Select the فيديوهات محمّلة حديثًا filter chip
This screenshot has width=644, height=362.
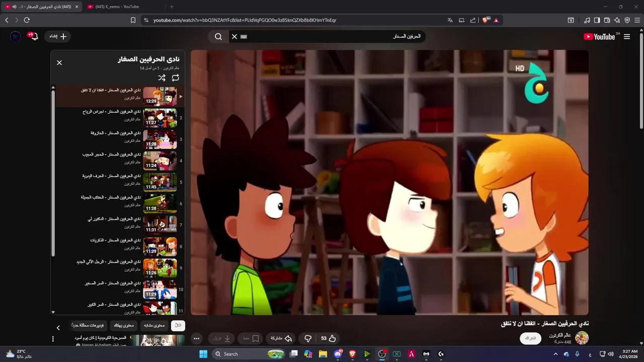pyautogui.click(x=87, y=325)
